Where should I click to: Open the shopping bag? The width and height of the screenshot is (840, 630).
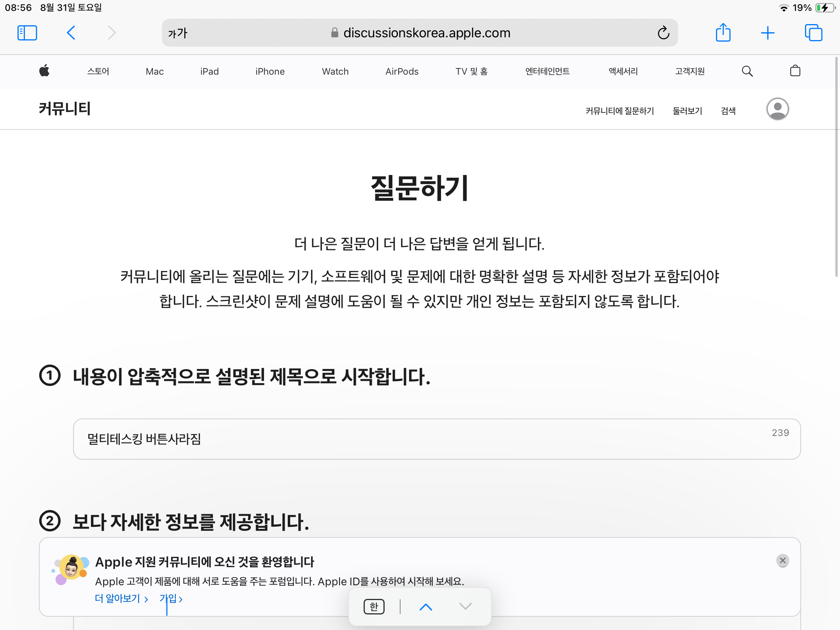(795, 71)
